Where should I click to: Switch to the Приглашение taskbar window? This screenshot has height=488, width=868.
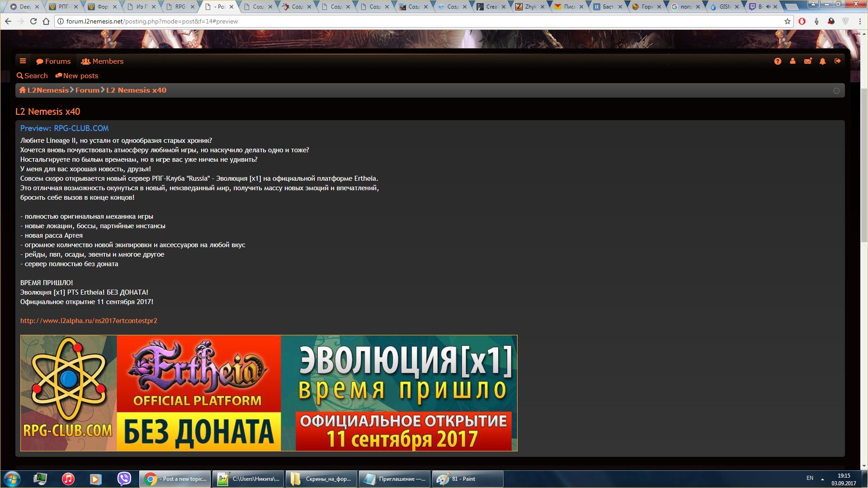(x=395, y=479)
